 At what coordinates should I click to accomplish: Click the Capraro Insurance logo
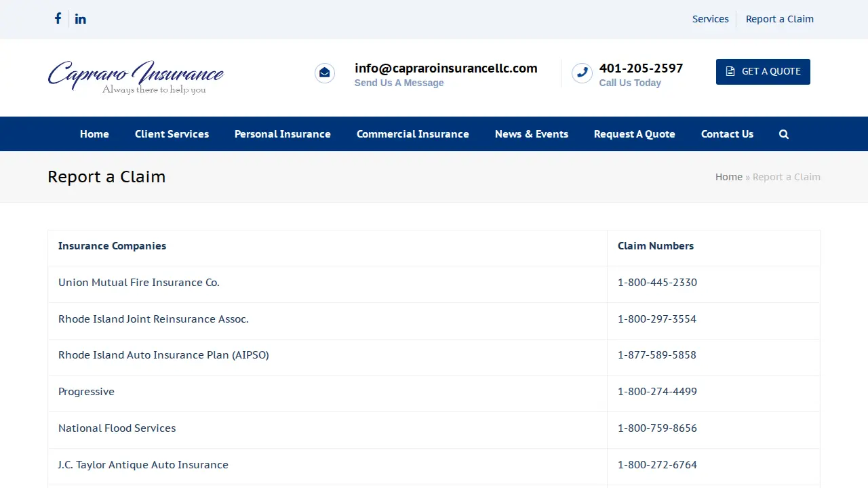click(136, 77)
